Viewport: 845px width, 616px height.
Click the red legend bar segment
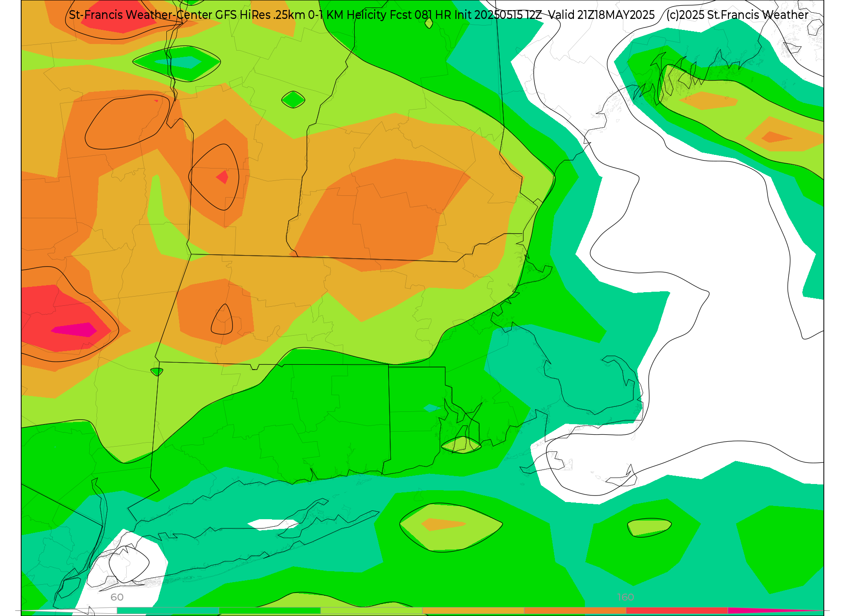tap(677, 611)
